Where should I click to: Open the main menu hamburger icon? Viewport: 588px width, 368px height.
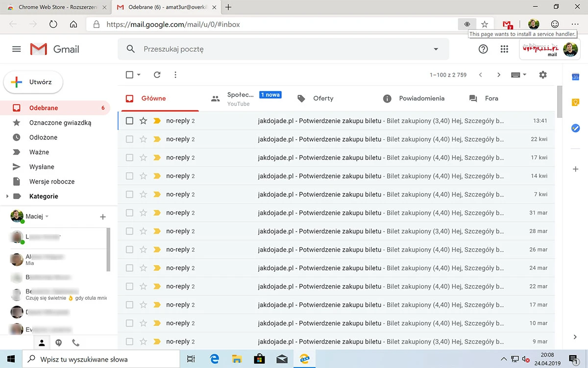(17, 49)
